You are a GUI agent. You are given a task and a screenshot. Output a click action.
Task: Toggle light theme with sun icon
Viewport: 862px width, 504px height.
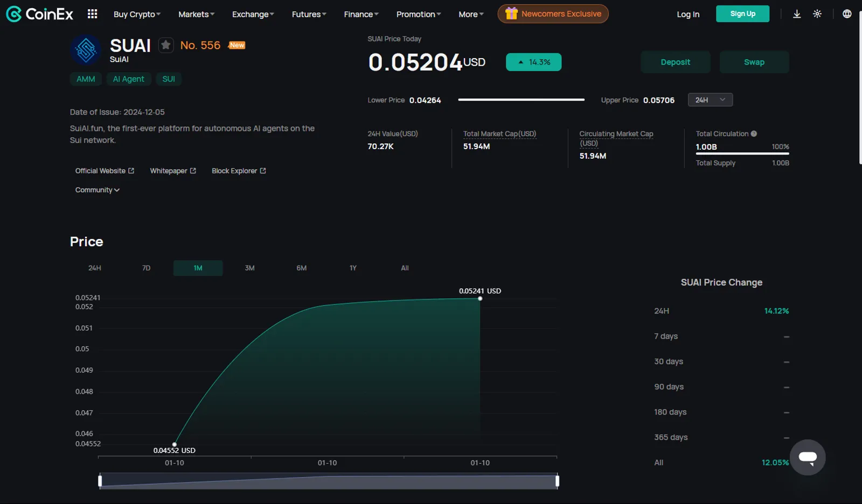point(817,14)
